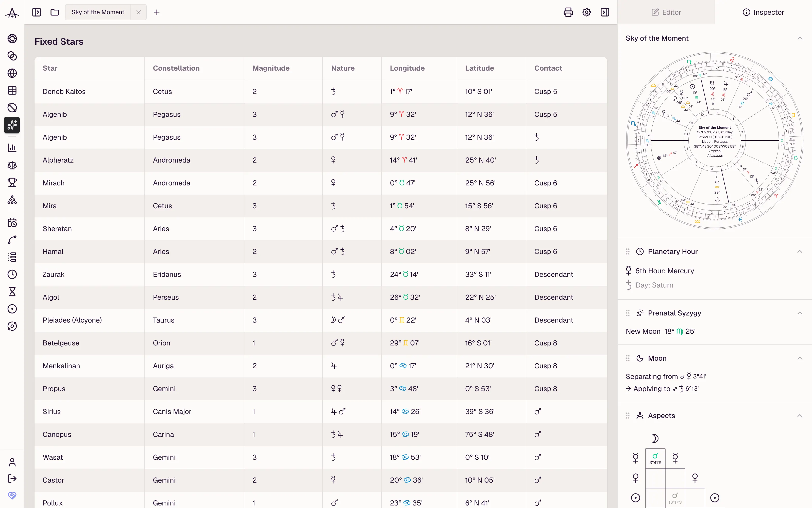The image size is (812, 508).
Task: Add a new tab with plus button
Action: click(157, 12)
